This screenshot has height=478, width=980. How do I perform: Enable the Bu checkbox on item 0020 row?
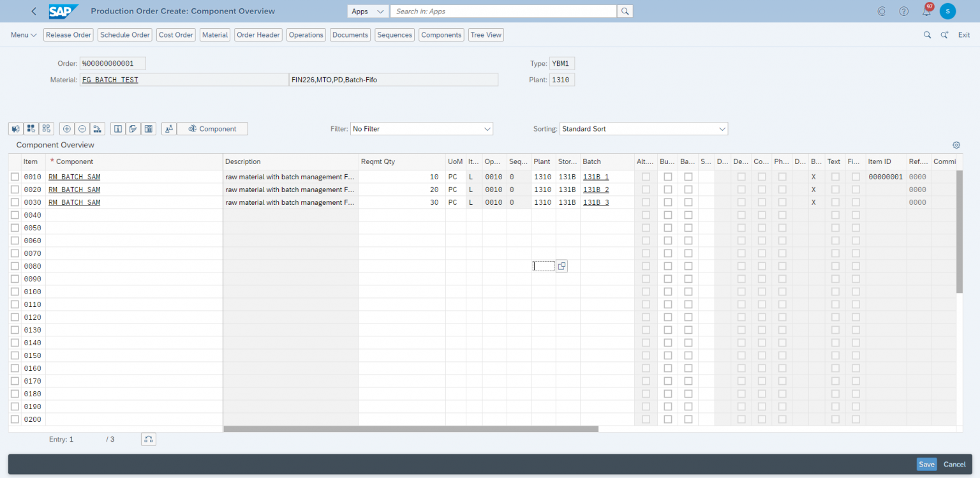(667, 190)
